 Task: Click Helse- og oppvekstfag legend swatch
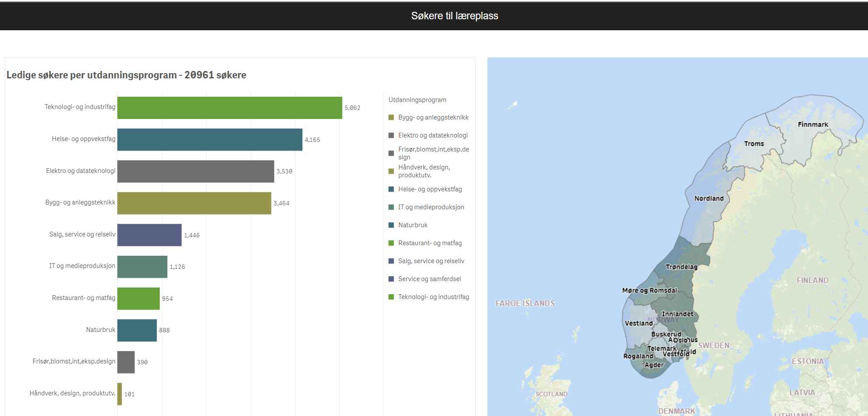(x=391, y=189)
